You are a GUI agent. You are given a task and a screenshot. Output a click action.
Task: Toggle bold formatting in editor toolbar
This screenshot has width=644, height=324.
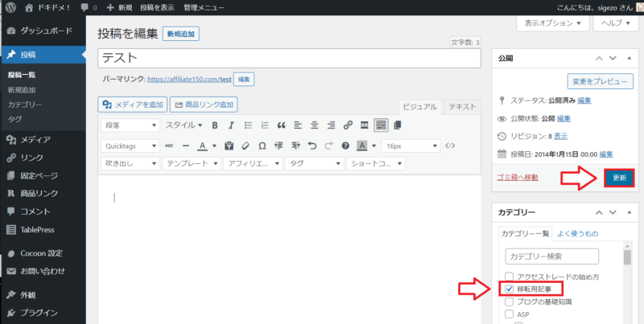click(215, 125)
